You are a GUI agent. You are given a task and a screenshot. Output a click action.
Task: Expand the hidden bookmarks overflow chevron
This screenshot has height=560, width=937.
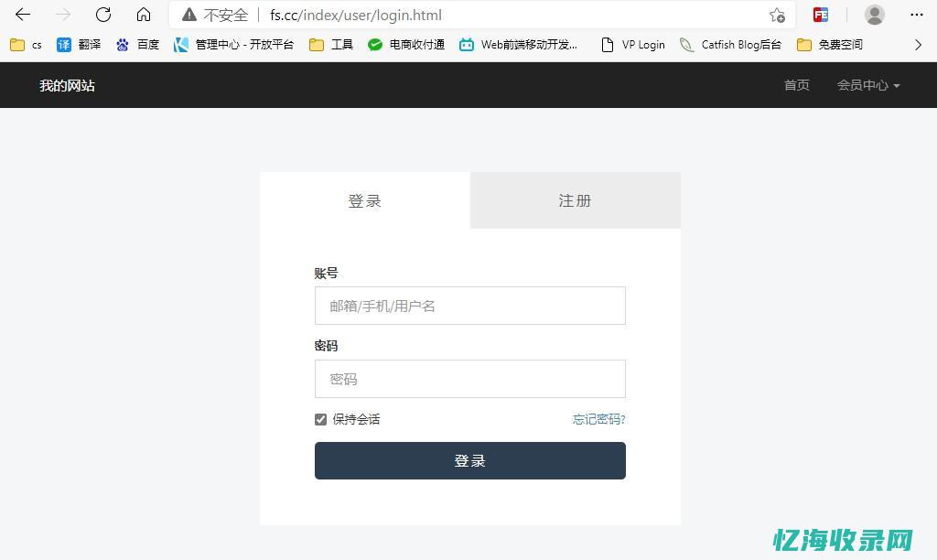point(918,44)
